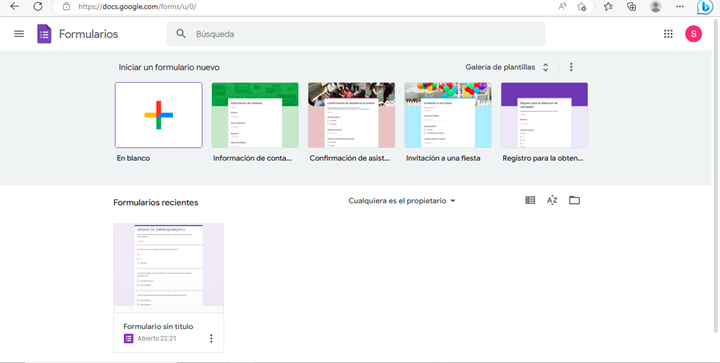Open the browser favorites list
The width and height of the screenshot is (720, 363).
point(608,6)
